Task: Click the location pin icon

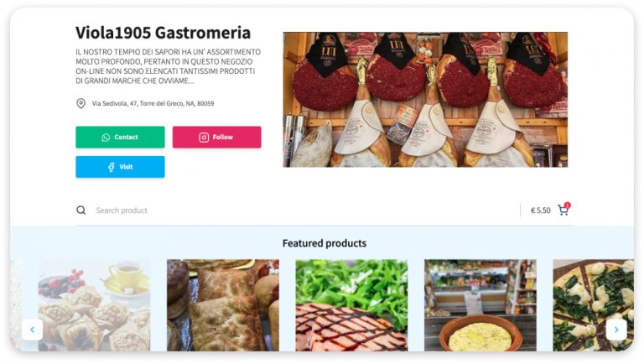Action: tap(80, 103)
